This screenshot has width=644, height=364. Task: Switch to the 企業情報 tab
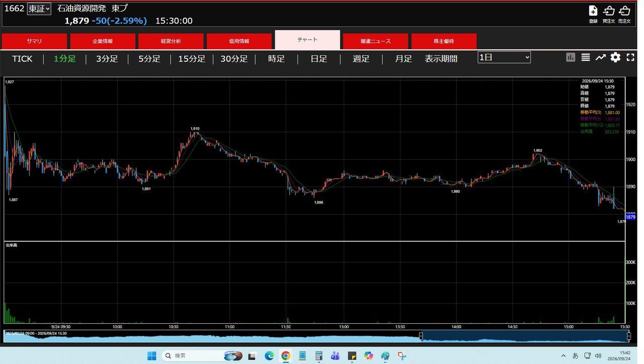103,41
